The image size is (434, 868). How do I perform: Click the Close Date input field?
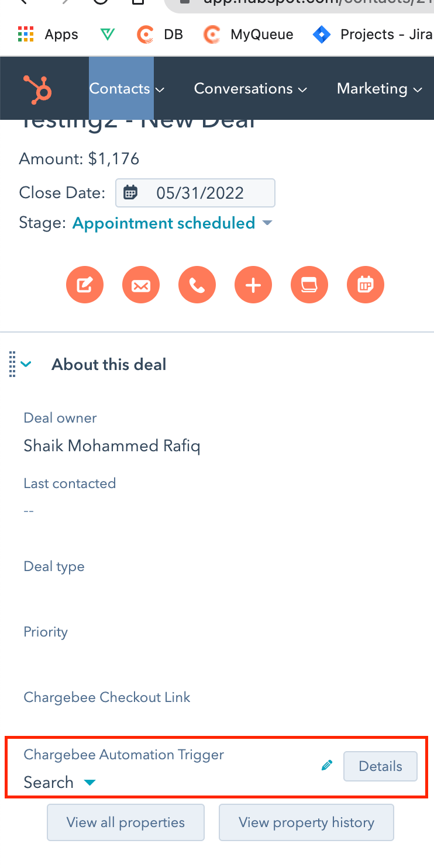(x=195, y=193)
